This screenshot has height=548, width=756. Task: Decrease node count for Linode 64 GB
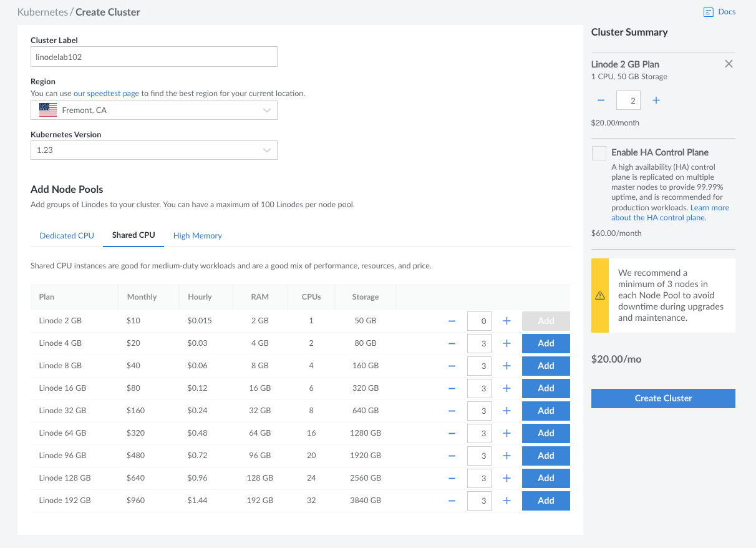pyautogui.click(x=452, y=433)
